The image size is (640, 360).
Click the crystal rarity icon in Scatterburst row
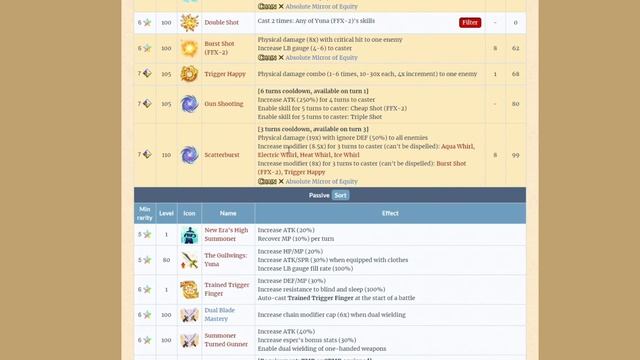(x=147, y=154)
